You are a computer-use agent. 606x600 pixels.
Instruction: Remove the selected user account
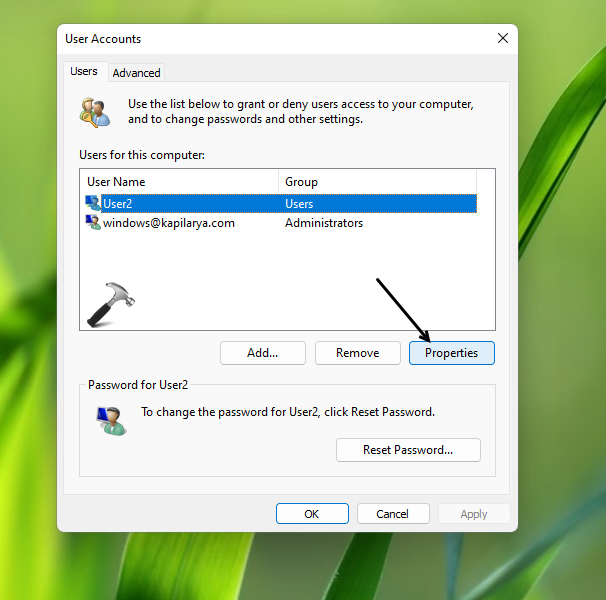[x=357, y=353]
